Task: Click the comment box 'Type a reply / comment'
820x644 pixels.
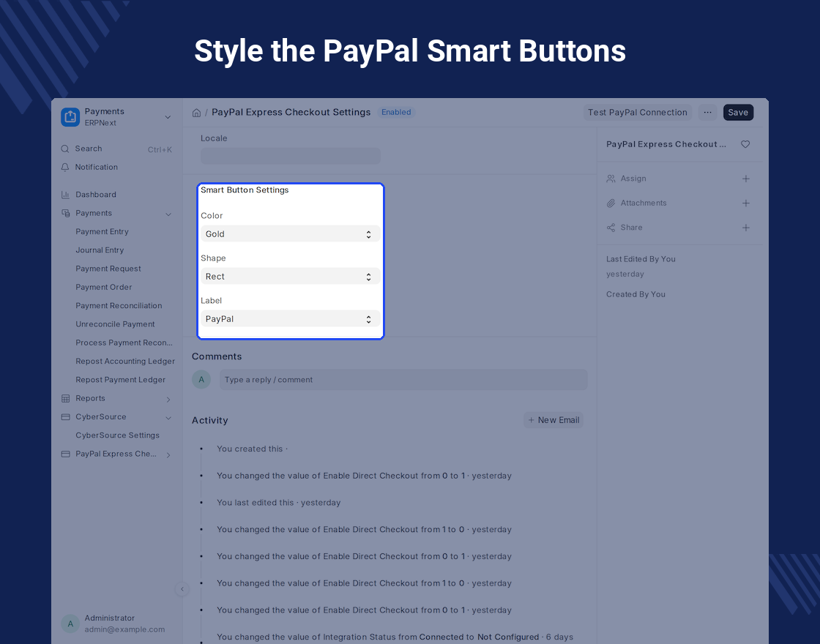Action: tap(403, 380)
